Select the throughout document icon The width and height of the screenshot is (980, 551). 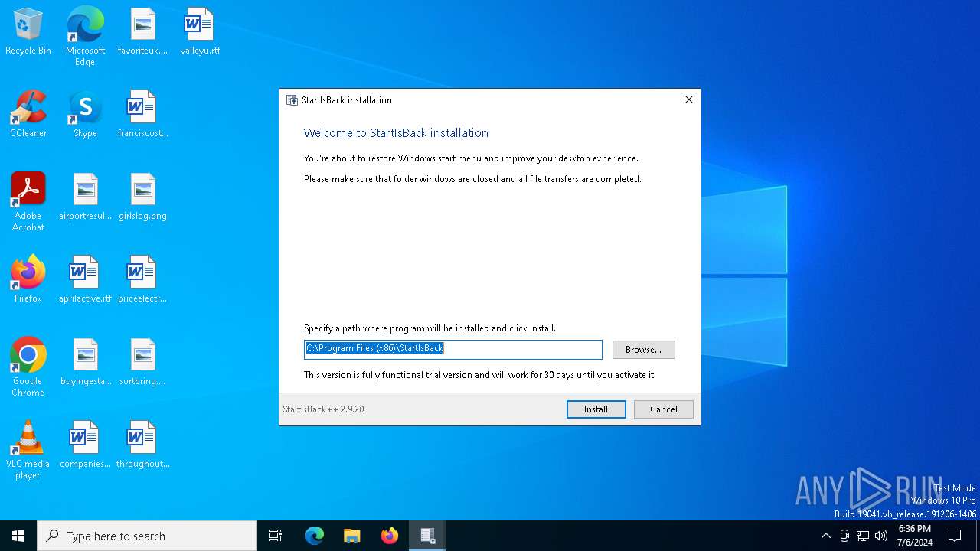click(x=142, y=445)
